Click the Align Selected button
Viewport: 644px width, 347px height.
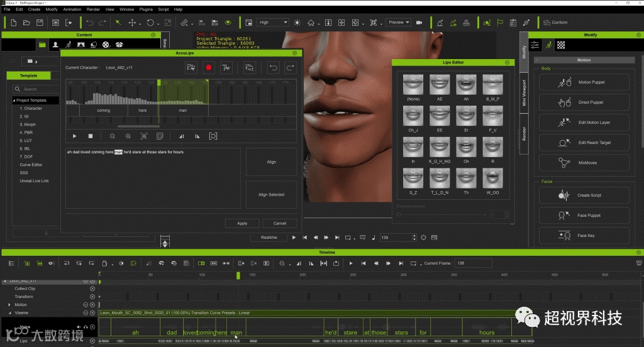[x=271, y=195]
